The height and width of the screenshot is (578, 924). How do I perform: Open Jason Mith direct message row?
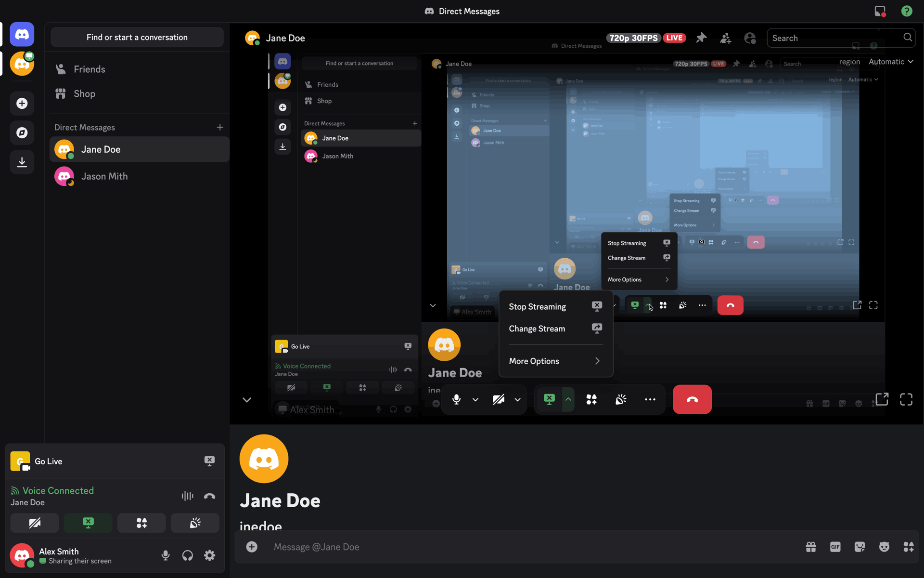(x=140, y=176)
